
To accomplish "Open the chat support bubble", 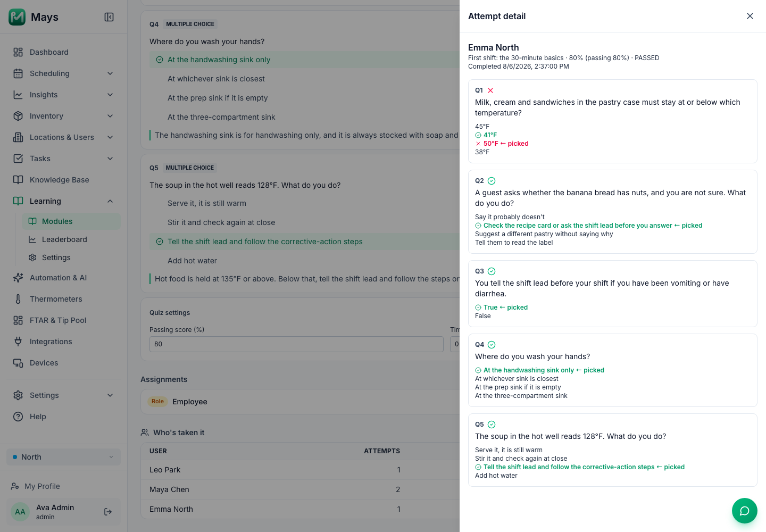I will pos(745,511).
